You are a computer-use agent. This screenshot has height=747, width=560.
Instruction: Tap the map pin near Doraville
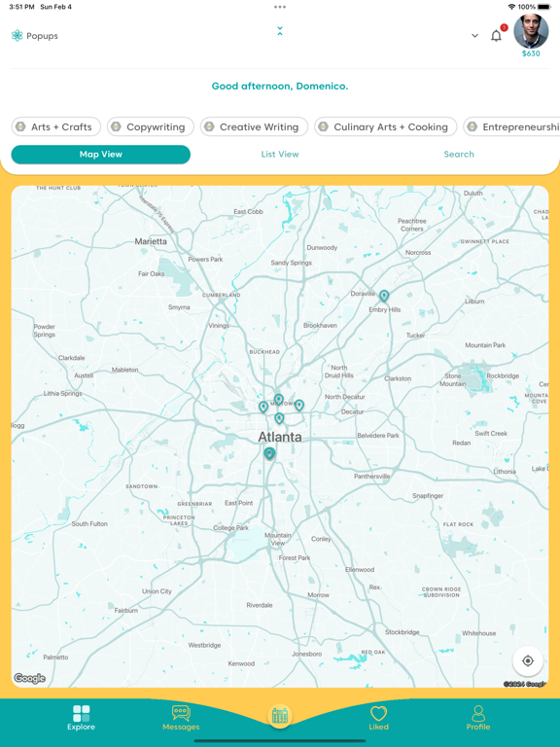384,296
